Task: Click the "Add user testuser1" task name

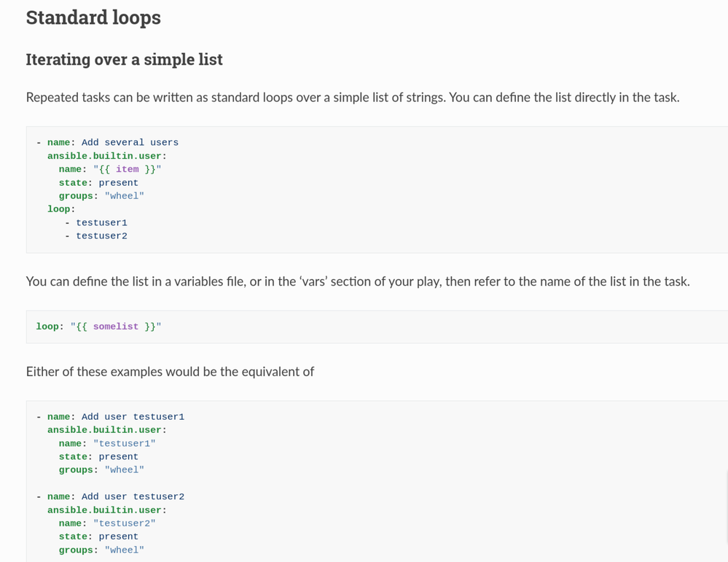Action: click(x=133, y=417)
